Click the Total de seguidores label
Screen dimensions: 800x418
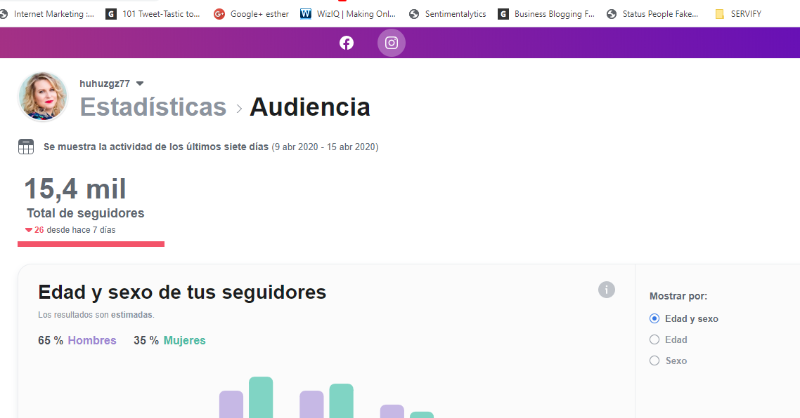[x=85, y=213]
